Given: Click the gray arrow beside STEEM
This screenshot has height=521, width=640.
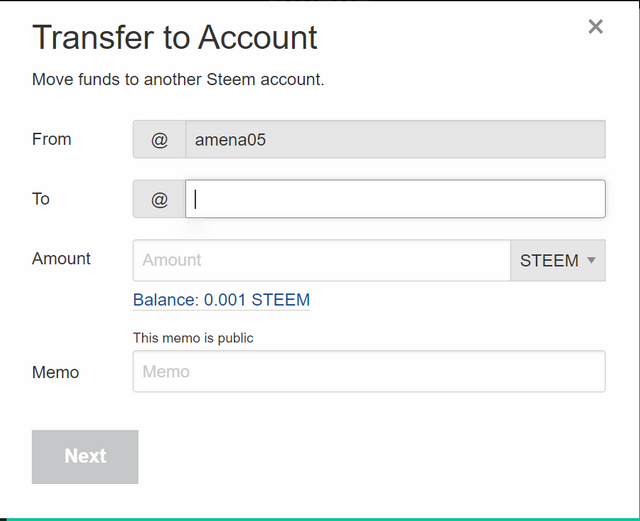Looking at the screenshot, I should coord(591,260).
